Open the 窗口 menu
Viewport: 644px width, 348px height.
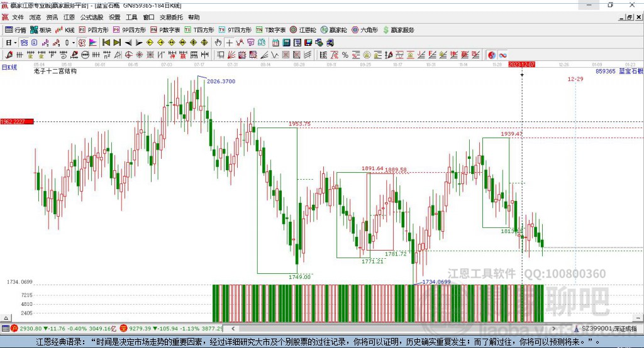point(148,17)
